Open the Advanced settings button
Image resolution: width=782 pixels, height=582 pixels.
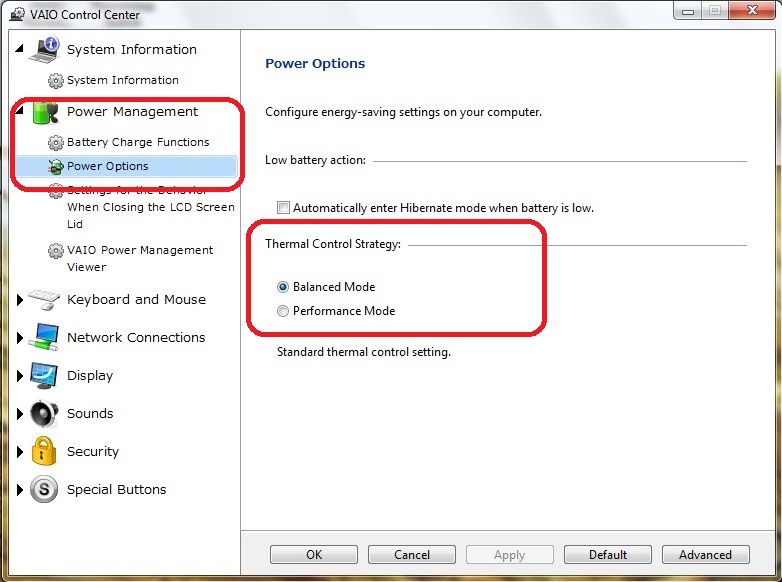[x=705, y=555]
